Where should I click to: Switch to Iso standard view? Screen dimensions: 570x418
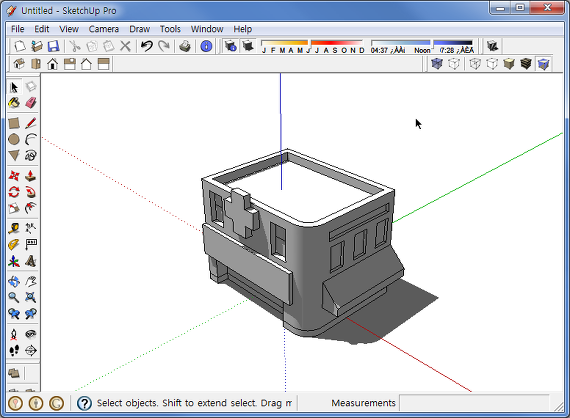pyautogui.click(x=19, y=64)
